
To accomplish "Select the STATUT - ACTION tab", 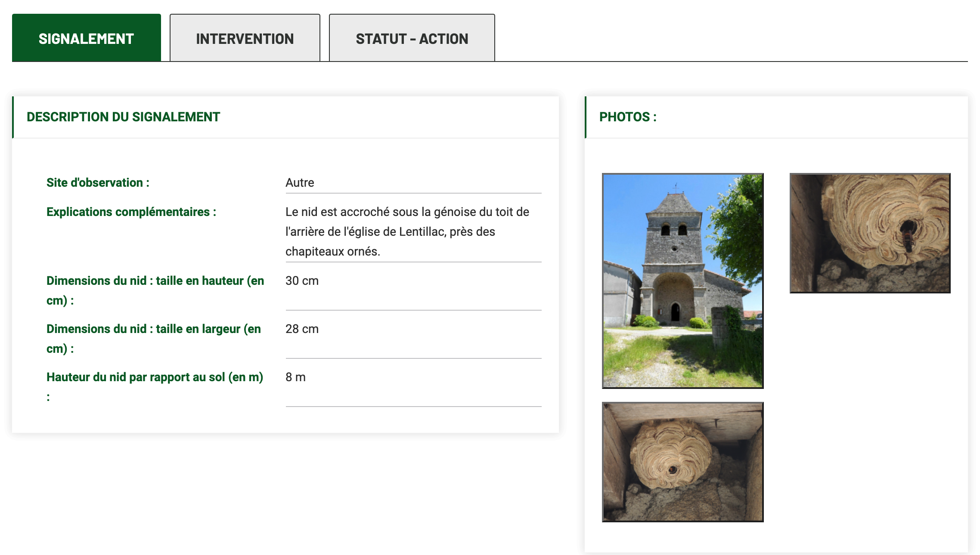I will (412, 38).
